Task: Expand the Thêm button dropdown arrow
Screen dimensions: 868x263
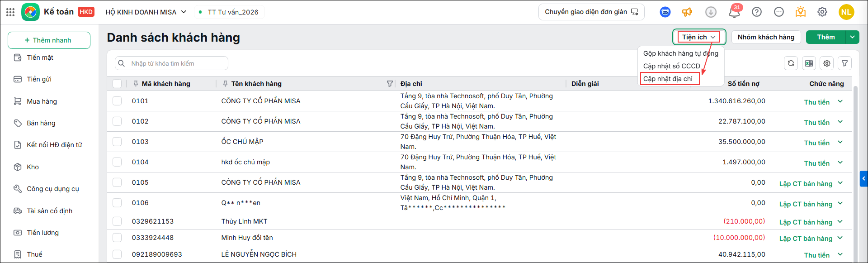Action: (852, 37)
